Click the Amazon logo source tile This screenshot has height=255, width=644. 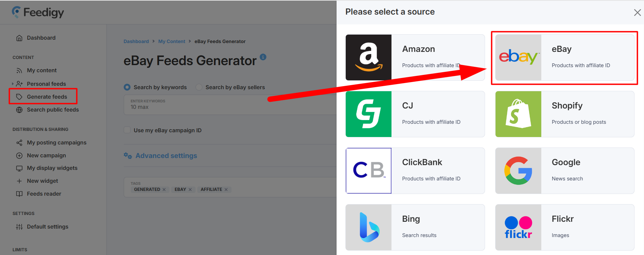pos(368,57)
